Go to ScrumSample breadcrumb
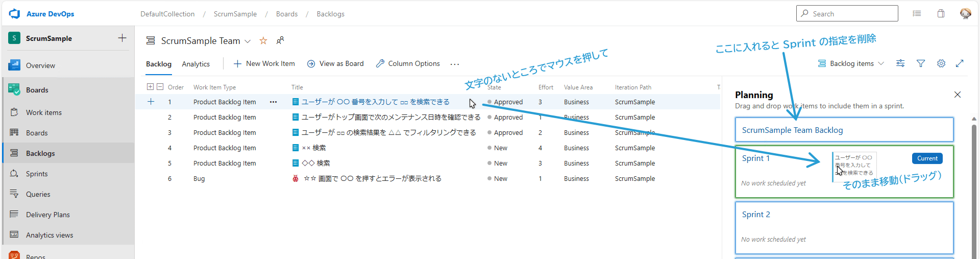Screen dimensions: 980x259 click(x=235, y=14)
